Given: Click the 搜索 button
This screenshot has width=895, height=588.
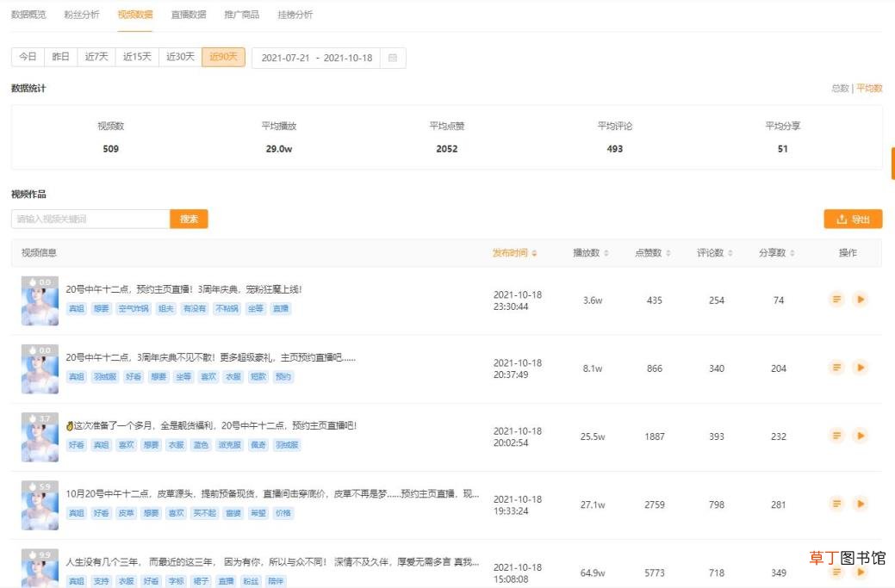Looking at the screenshot, I should pos(189,219).
